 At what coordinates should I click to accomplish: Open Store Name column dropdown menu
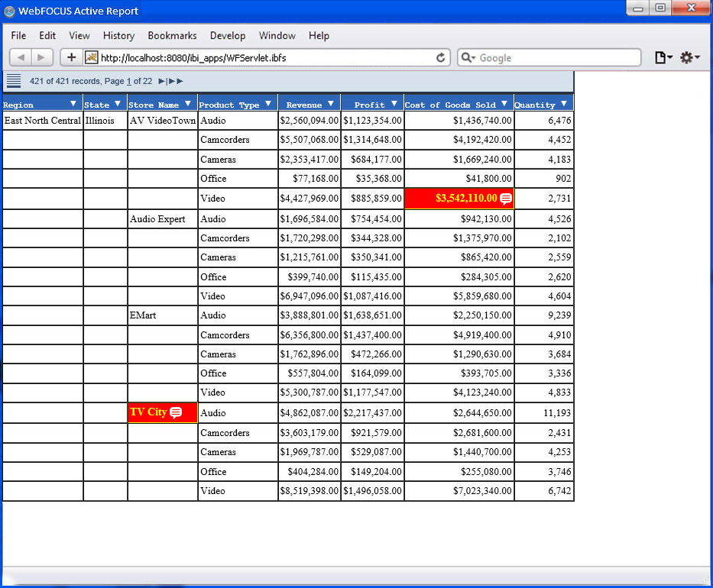[188, 104]
